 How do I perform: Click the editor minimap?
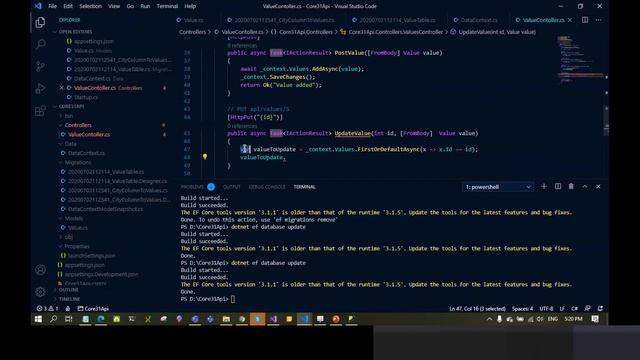tap(580, 59)
